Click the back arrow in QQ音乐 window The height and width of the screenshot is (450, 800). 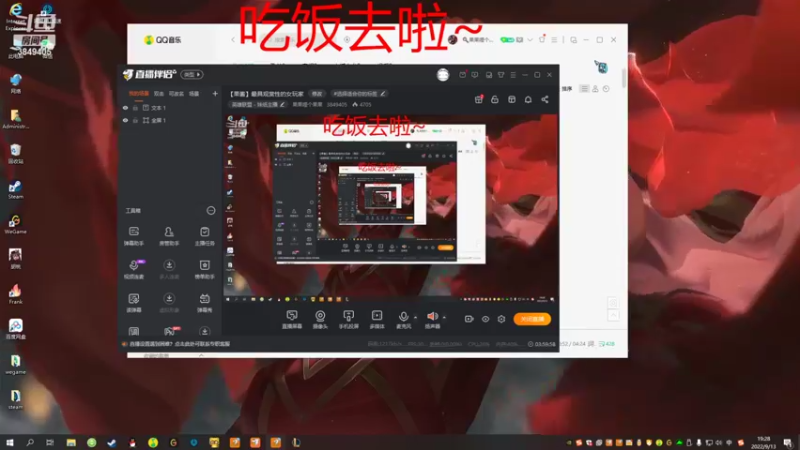[x=233, y=40]
